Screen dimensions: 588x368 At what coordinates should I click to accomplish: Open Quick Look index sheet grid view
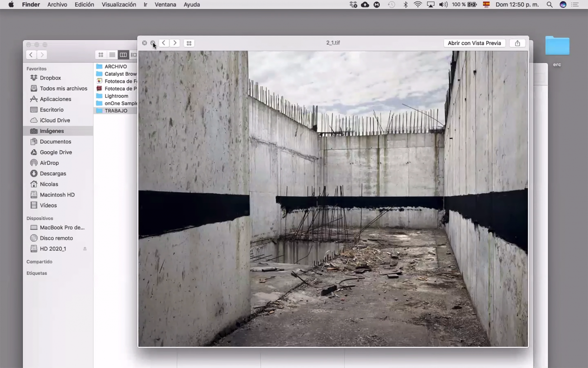(189, 43)
